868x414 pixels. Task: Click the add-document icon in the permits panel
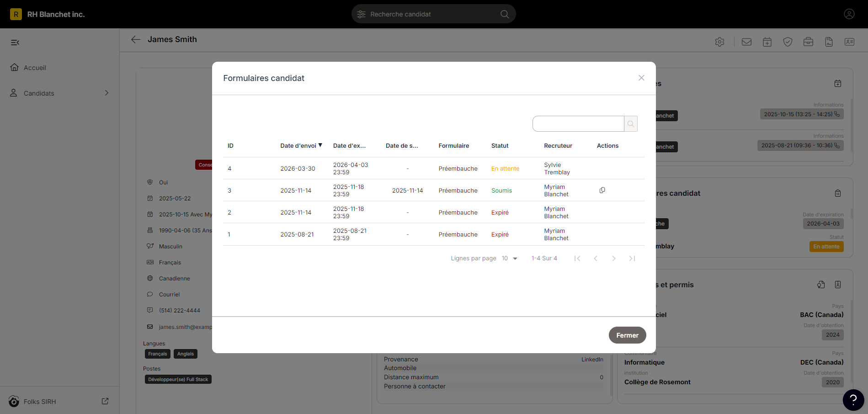(821, 285)
